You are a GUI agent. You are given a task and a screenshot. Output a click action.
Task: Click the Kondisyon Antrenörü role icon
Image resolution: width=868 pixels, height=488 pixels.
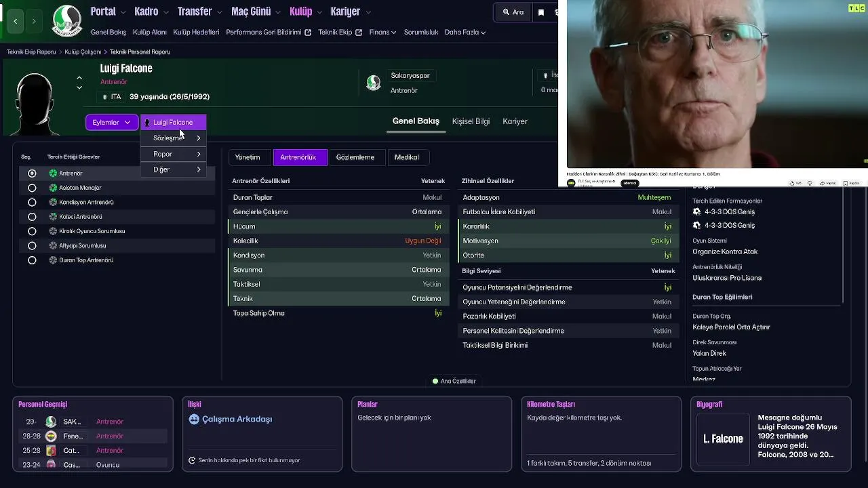[x=53, y=202]
